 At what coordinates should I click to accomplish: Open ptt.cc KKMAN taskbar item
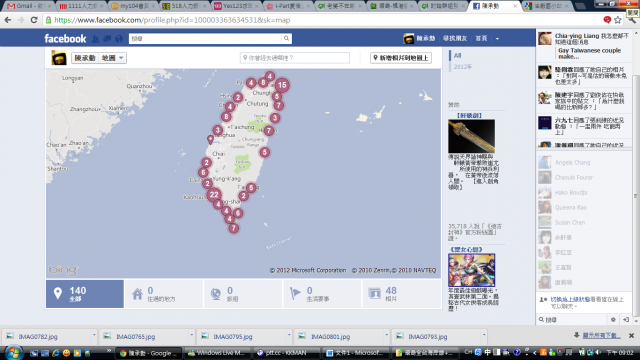(285, 353)
